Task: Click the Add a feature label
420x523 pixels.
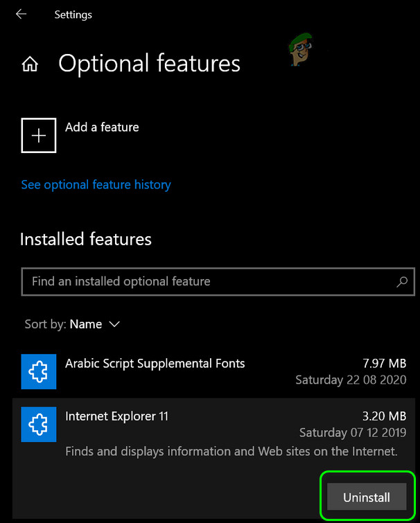Action: 102,127
